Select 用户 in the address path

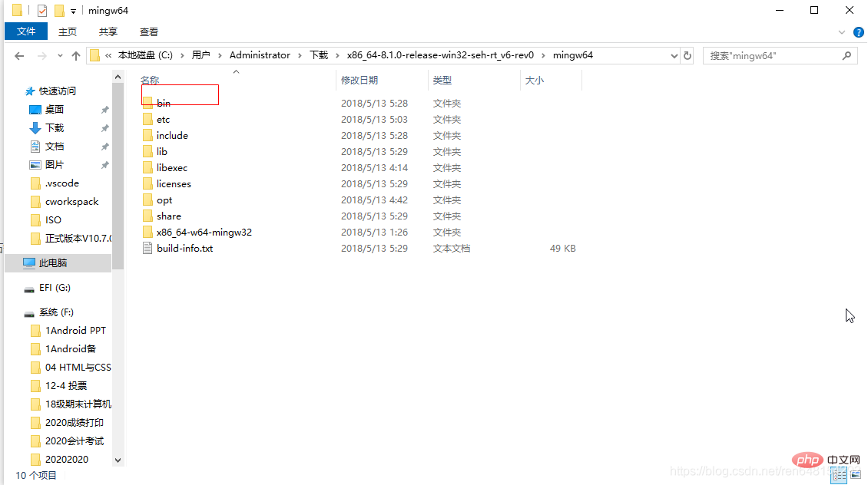[201, 55]
